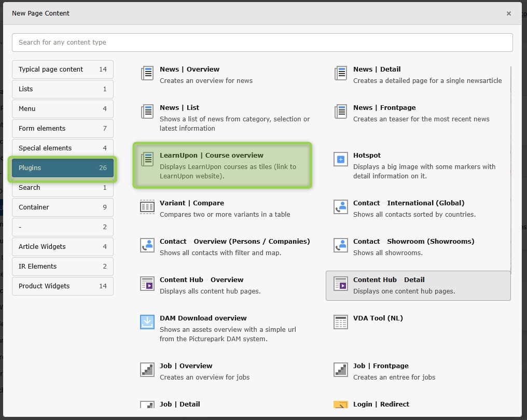This screenshot has width=527, height=420.
Task: Open the Form elements tab
Action: 63,129
